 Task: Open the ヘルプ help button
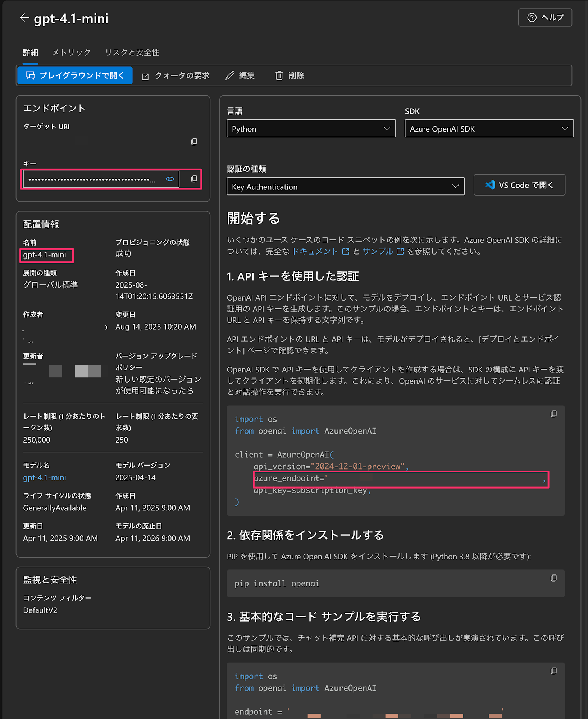(545, 17)
